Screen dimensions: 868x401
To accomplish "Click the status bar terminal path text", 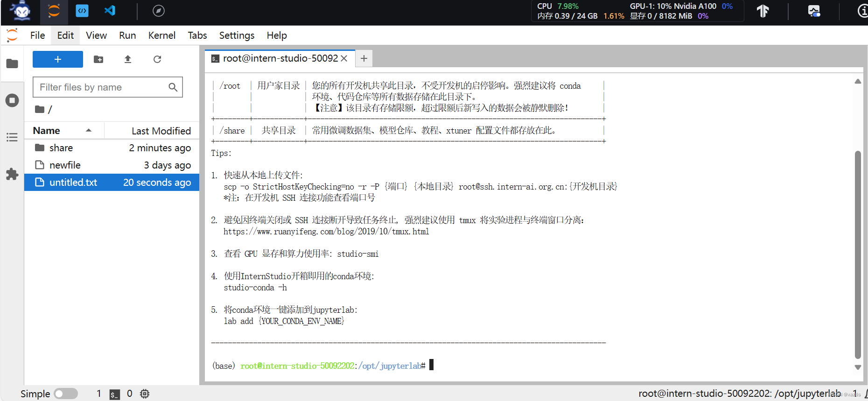I will point(739,394).
